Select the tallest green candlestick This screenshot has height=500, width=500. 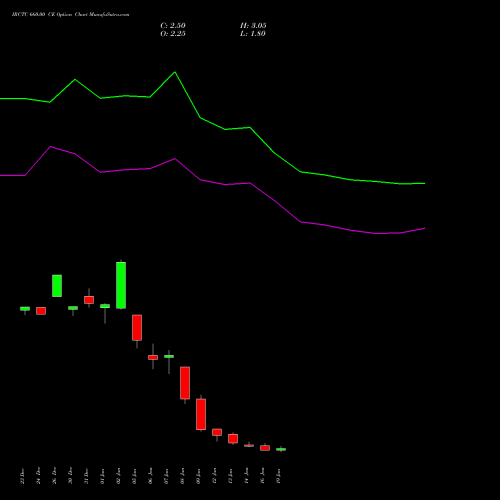(x=121, y=285)
